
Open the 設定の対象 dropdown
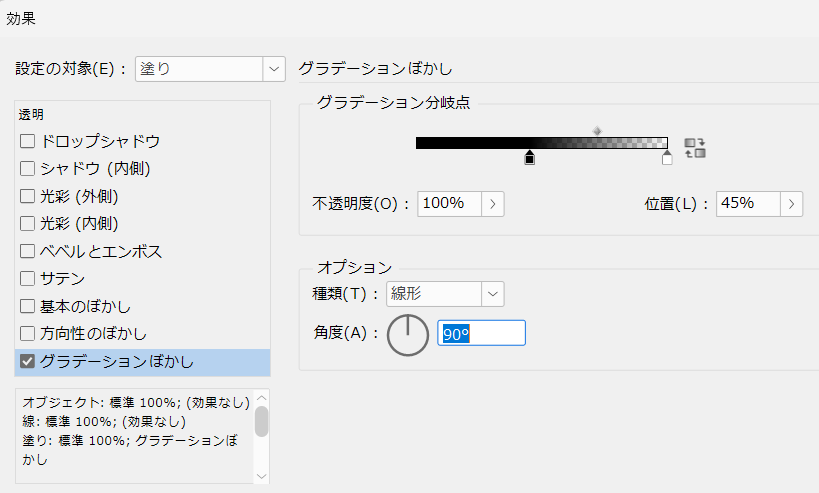point(274,69)
